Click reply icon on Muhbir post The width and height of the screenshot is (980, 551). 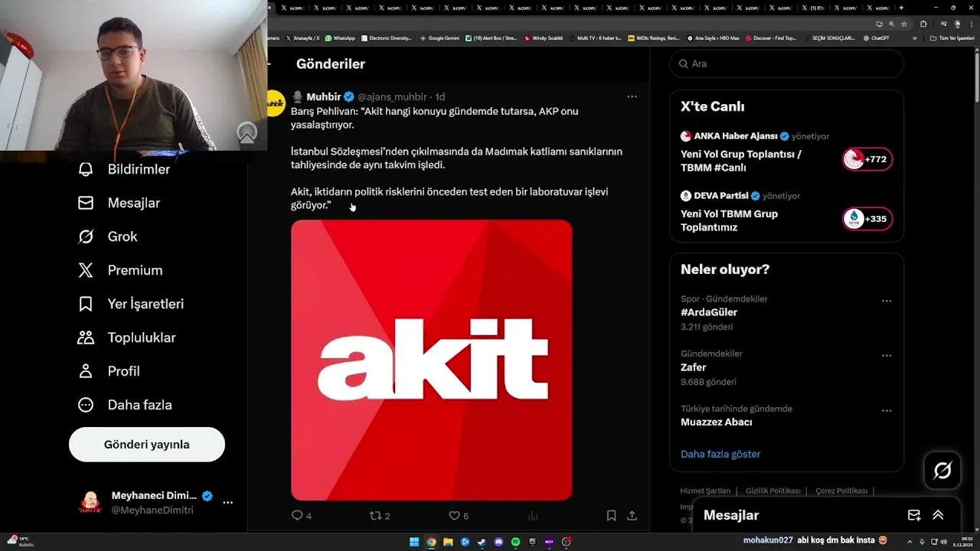point(297,516)
